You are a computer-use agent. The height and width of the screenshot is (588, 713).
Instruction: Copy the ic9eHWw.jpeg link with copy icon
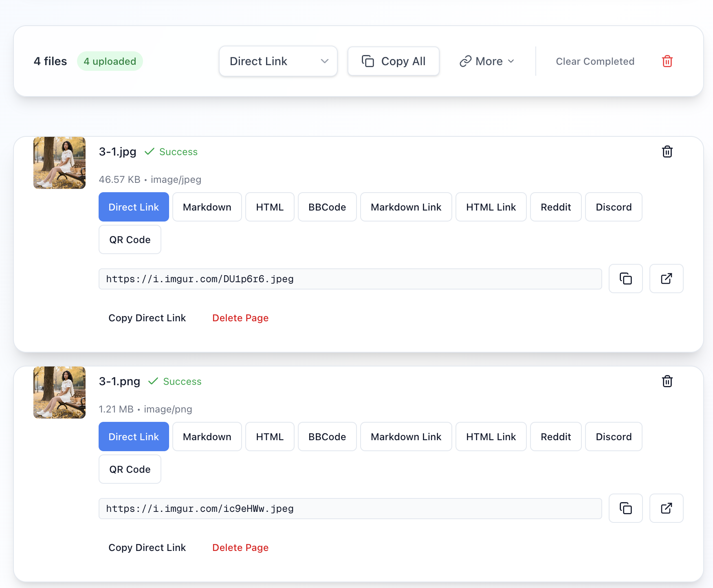[625, 509]
